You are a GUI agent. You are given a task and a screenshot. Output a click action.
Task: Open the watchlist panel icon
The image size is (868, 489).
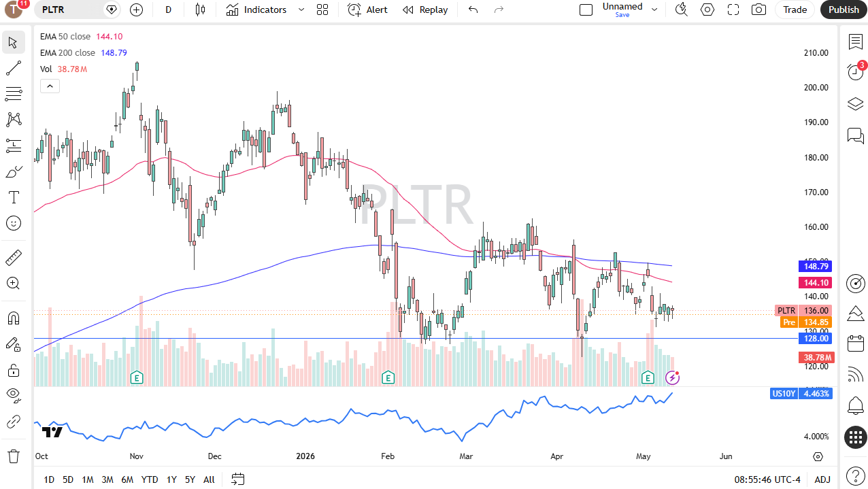pos(855,41)
